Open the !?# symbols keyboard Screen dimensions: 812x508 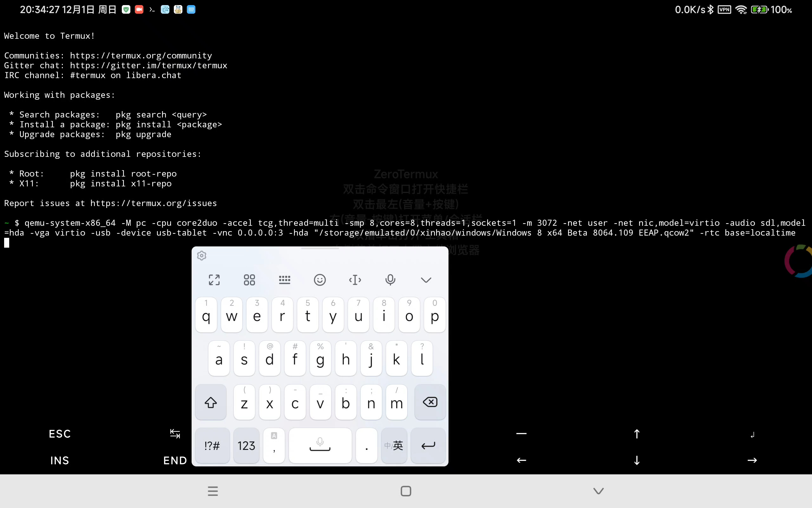[x=212, y=445]
